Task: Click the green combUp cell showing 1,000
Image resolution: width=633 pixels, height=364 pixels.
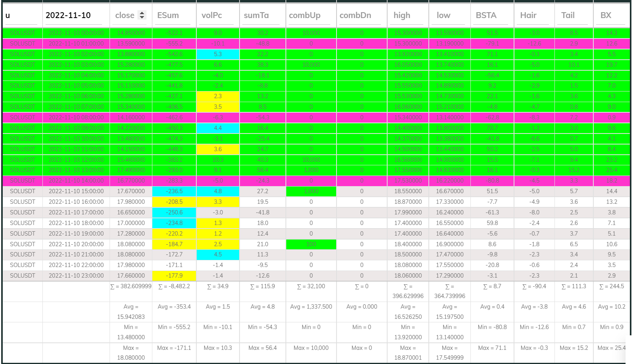Action: [x=311, y=191]
